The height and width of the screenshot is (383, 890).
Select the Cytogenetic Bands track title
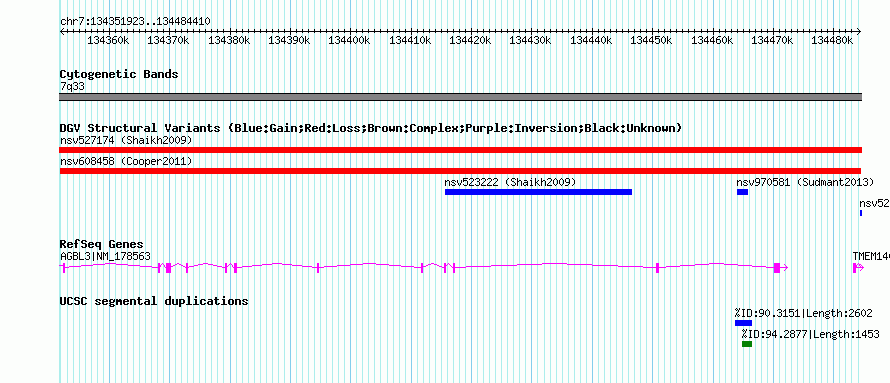pyautogui.click(x=119, y=74)
